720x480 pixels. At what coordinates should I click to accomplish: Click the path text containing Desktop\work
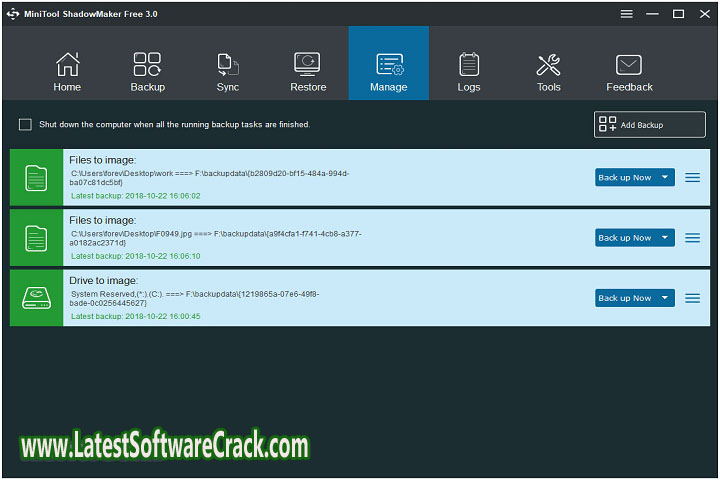click(x=209, y=178)
